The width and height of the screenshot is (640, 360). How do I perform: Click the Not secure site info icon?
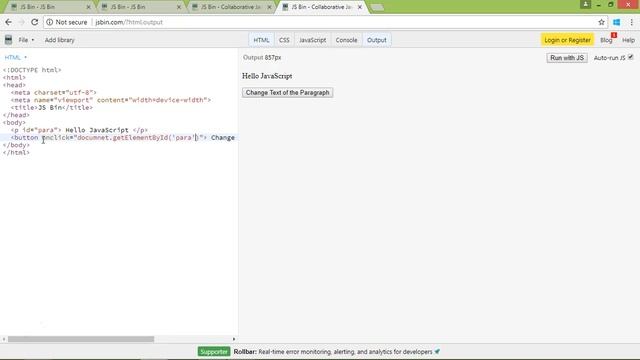point(49,22)
